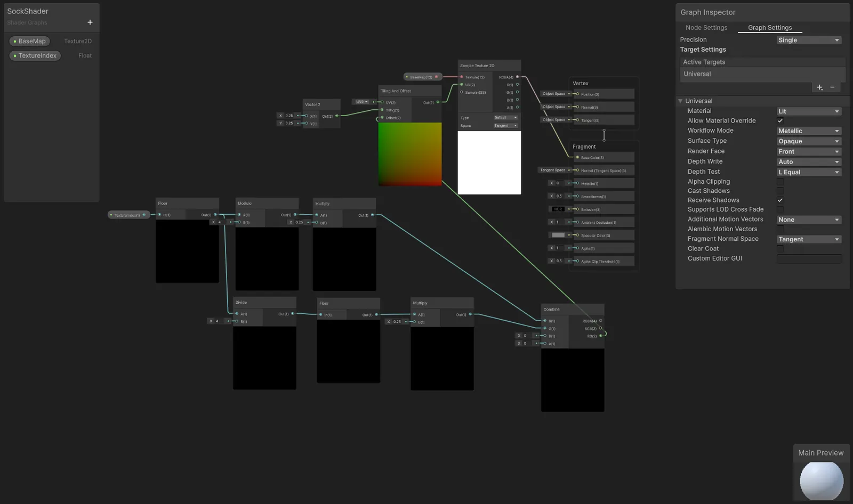Select the Sample Texture 2D node title
The height and width of the screenshot is (504, 853).
477,66
